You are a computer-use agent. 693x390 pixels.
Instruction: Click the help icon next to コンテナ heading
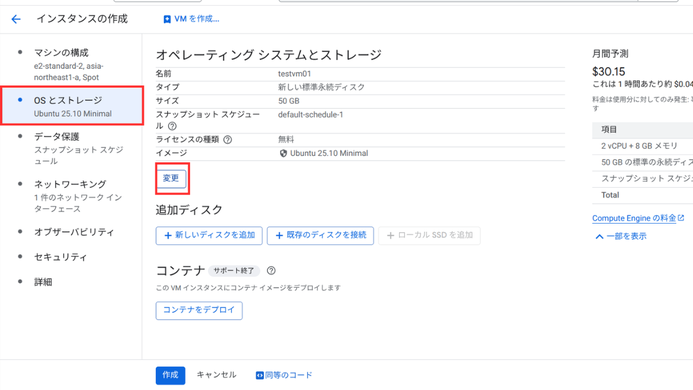pyautogui.click(x=271, y=271)
